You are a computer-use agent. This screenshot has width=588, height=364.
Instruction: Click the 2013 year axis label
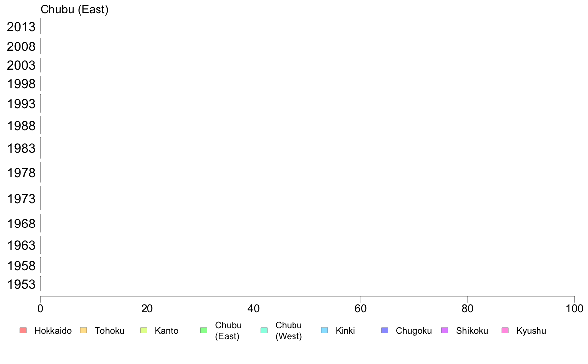tap(21, 27)
